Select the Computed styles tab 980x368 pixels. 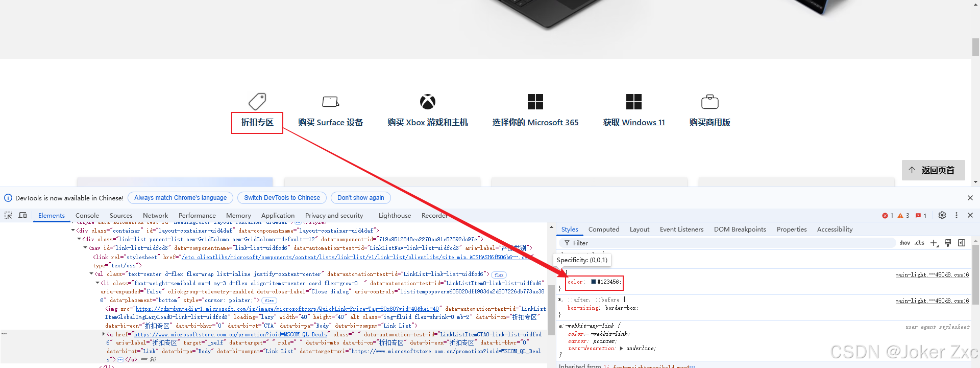click(604, 229)
